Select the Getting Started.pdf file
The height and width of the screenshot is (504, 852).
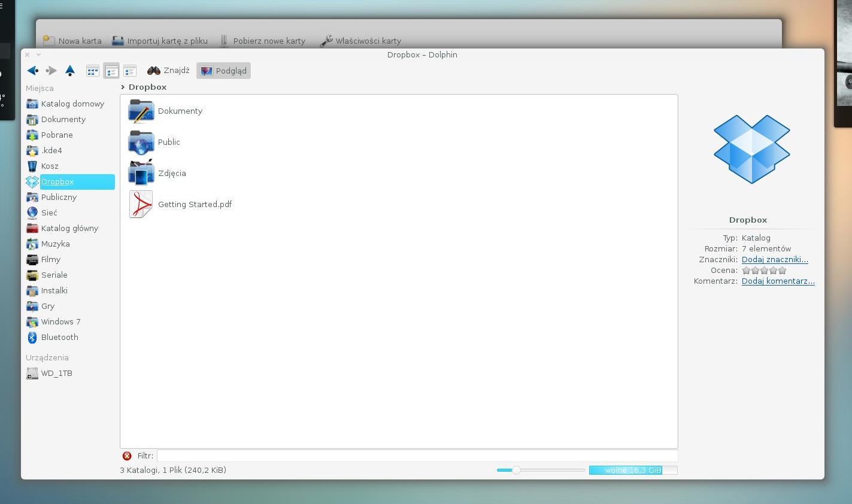(x=180, y=204)
